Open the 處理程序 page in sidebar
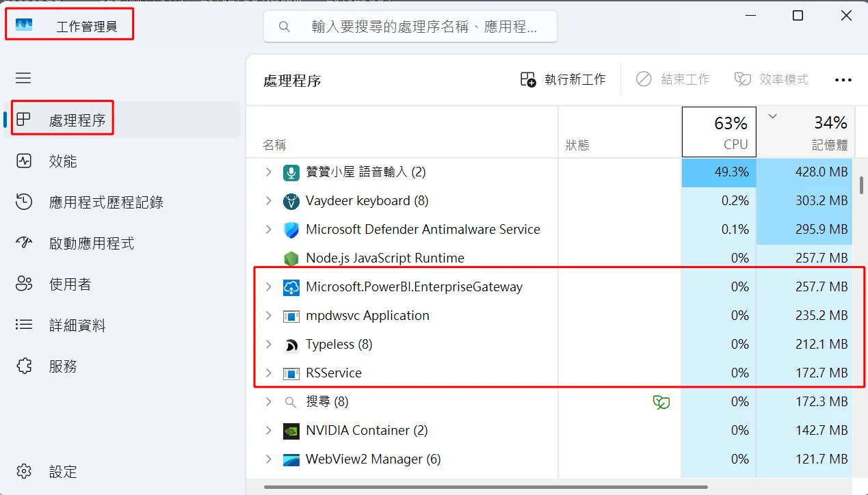The image size is (868, 495). [122, 120]
